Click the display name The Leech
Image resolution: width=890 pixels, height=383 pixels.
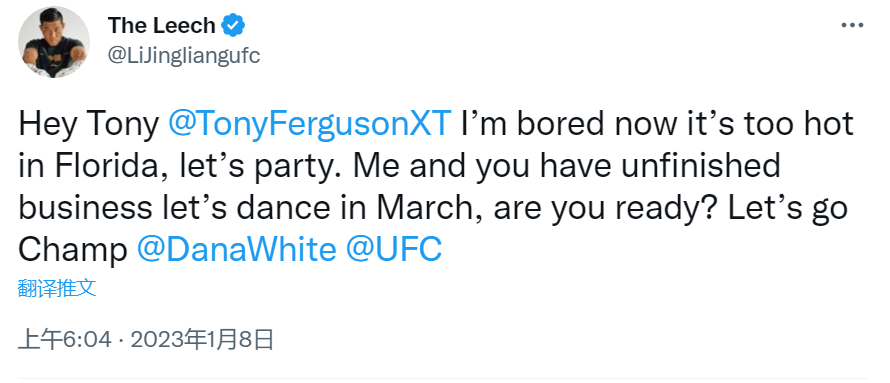(162, 26)
